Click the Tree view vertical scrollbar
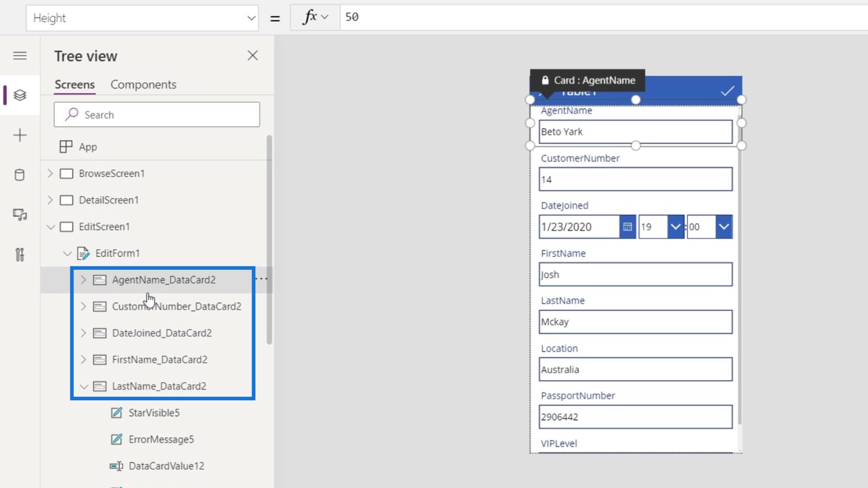 click(269, 240)
